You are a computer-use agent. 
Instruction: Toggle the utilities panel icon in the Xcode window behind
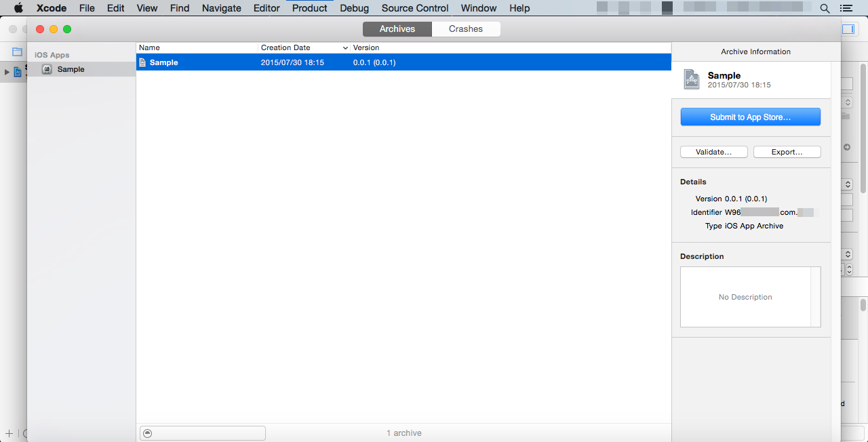point(848,29)
